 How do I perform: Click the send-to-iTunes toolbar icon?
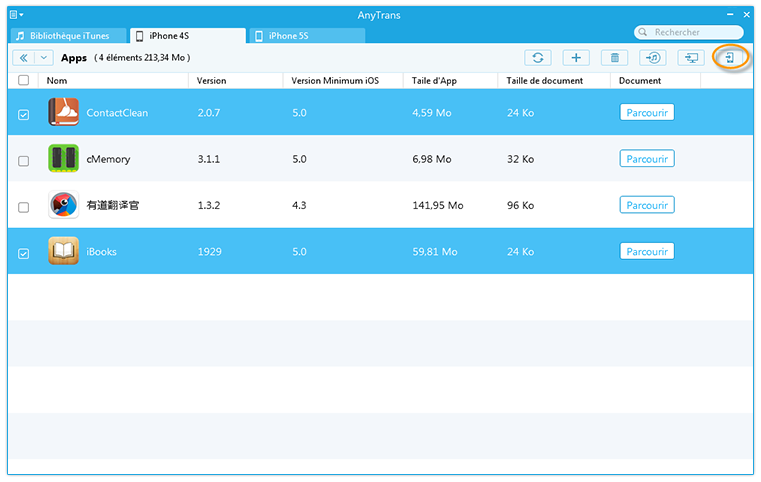click(x=653, y=58)
